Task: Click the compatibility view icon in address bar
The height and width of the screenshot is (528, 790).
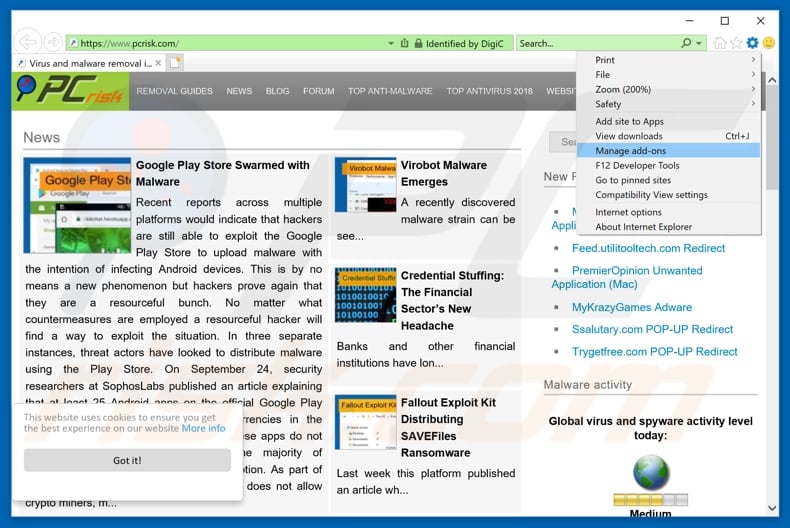Action: pos(404,43)
